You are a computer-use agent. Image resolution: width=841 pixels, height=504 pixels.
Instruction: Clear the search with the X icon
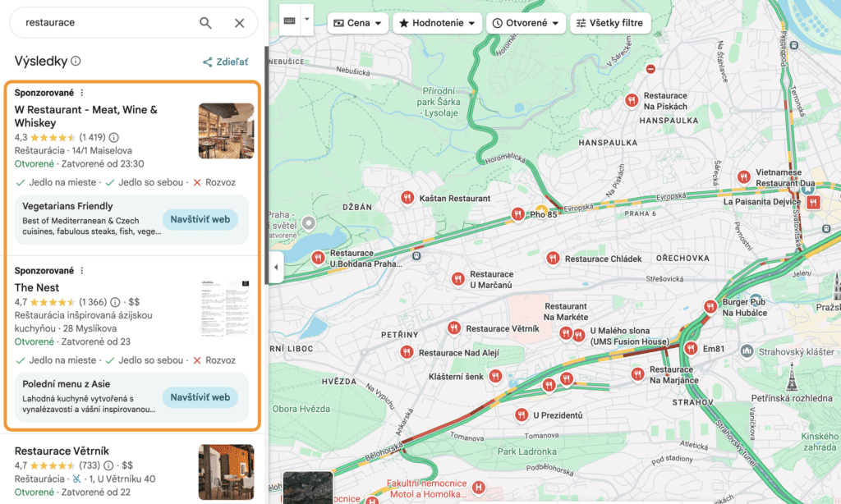click(x=239, y=23)
